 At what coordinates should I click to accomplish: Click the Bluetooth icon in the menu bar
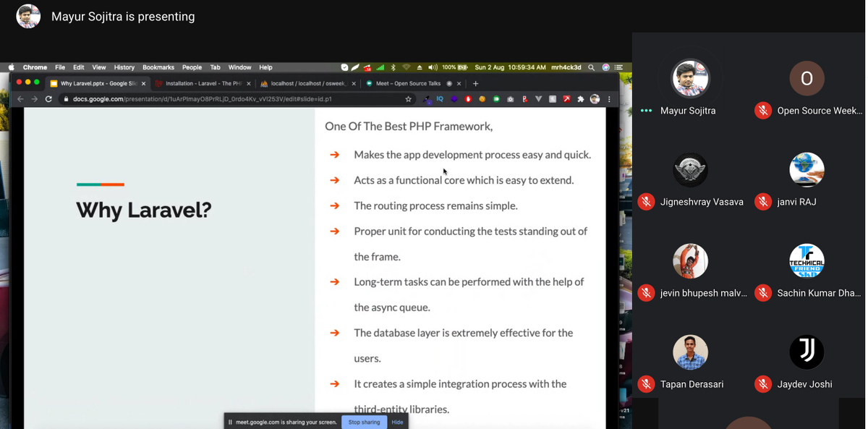393,67
